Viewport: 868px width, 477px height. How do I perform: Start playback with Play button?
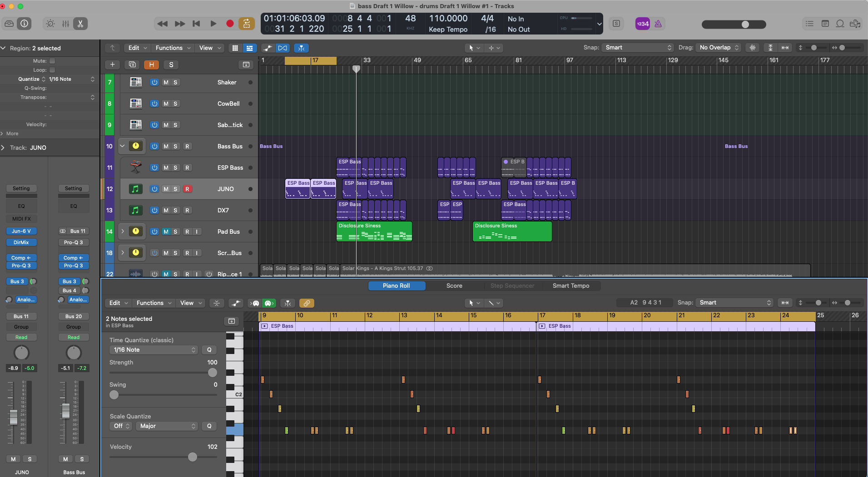pyautogui.click(x=213, y=24)
